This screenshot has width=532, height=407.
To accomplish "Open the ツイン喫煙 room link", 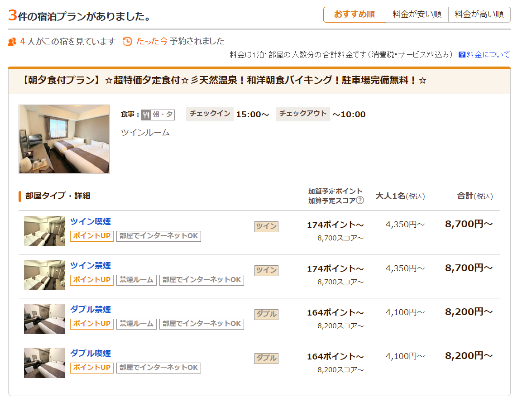I will coord(91,221).
